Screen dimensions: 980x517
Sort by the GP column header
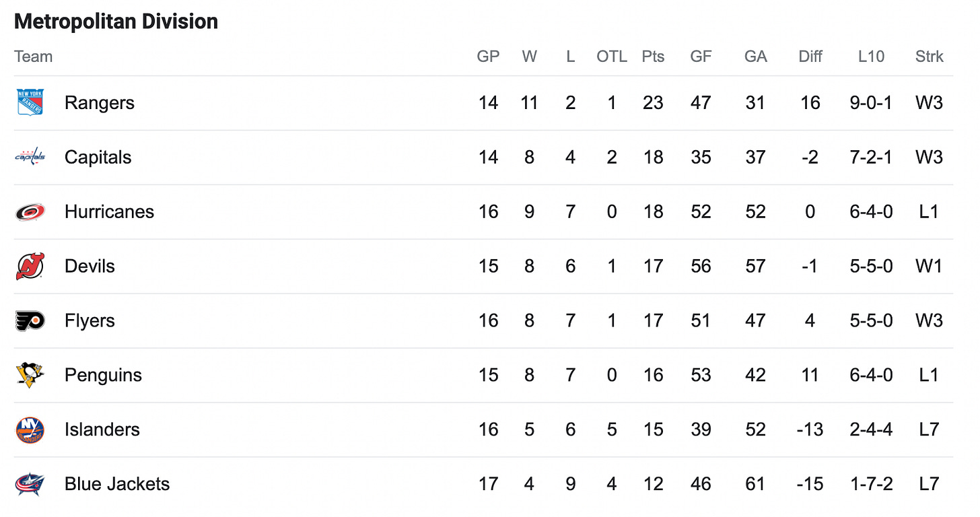point(488,57)
